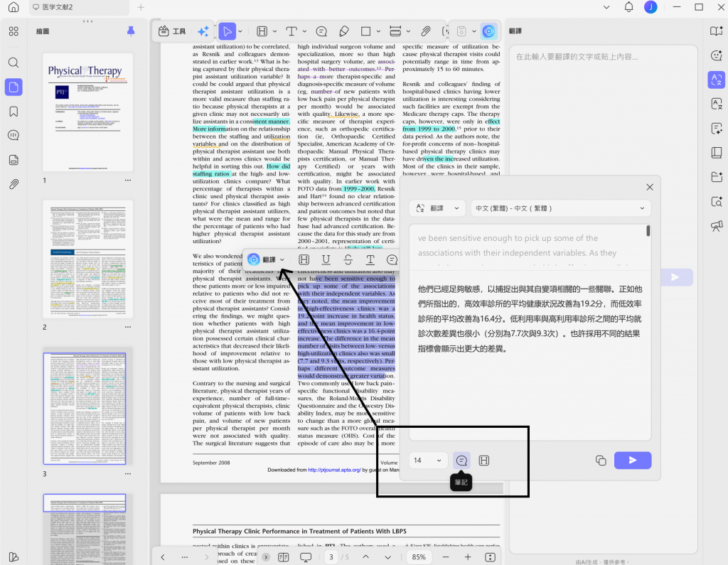
Task: Insert translation as highlight icon in popup
Action: point(483,460)
